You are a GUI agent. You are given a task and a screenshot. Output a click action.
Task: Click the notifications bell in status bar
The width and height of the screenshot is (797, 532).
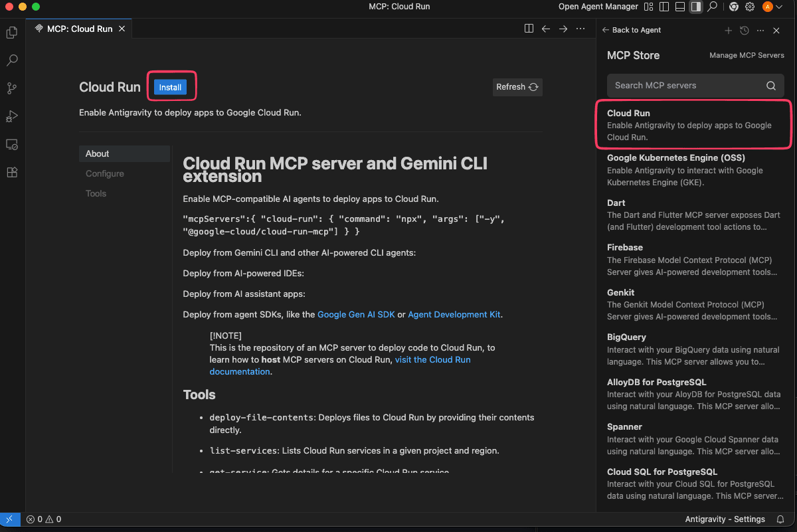click(780, 519)
